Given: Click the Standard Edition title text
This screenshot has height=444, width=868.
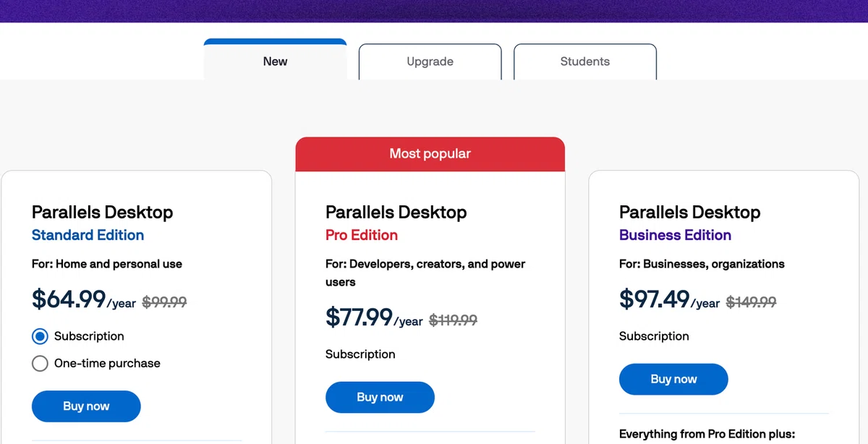Looking at the screenshot, I should tap(88, 235).
